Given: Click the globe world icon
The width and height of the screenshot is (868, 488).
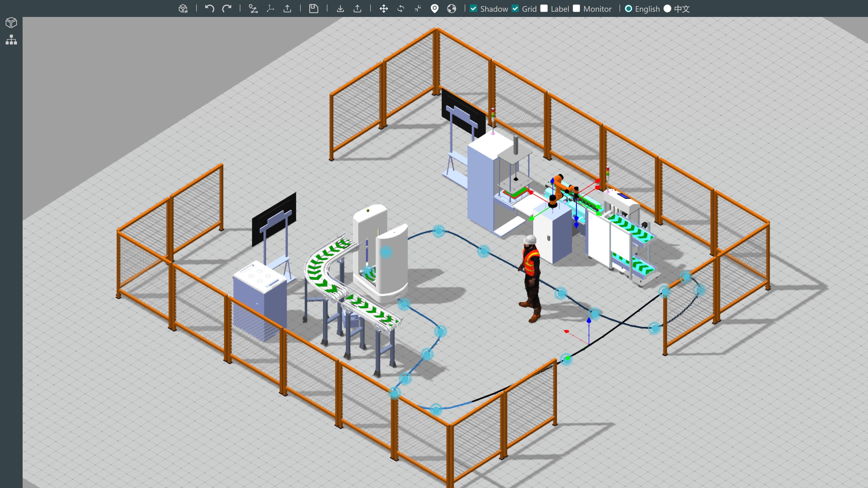Looking at the screenshot, I should (452, 9).
